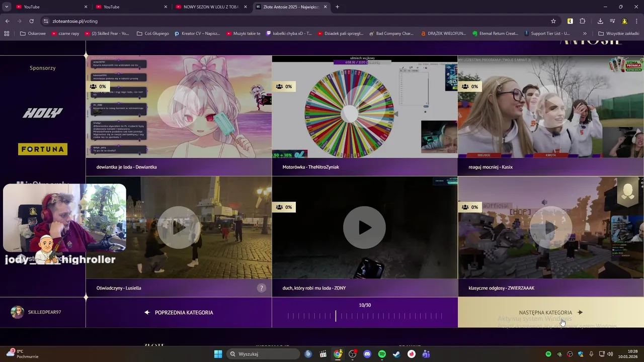The height and width of the screenshot is (362, 644).
Task: Click the title klasyczne odgłosy - ZWIERZAAAK
Action: [502, 288]
